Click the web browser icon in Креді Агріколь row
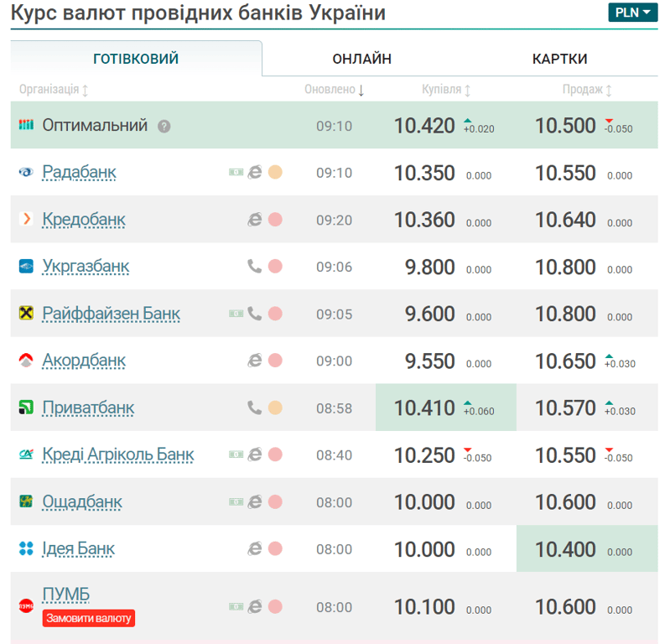The image size is (670, 644). (x=255, y=454)
